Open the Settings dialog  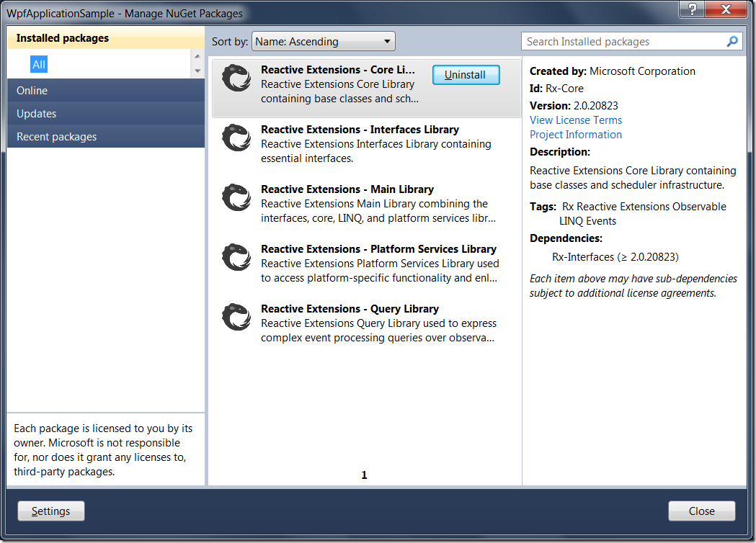51,511
